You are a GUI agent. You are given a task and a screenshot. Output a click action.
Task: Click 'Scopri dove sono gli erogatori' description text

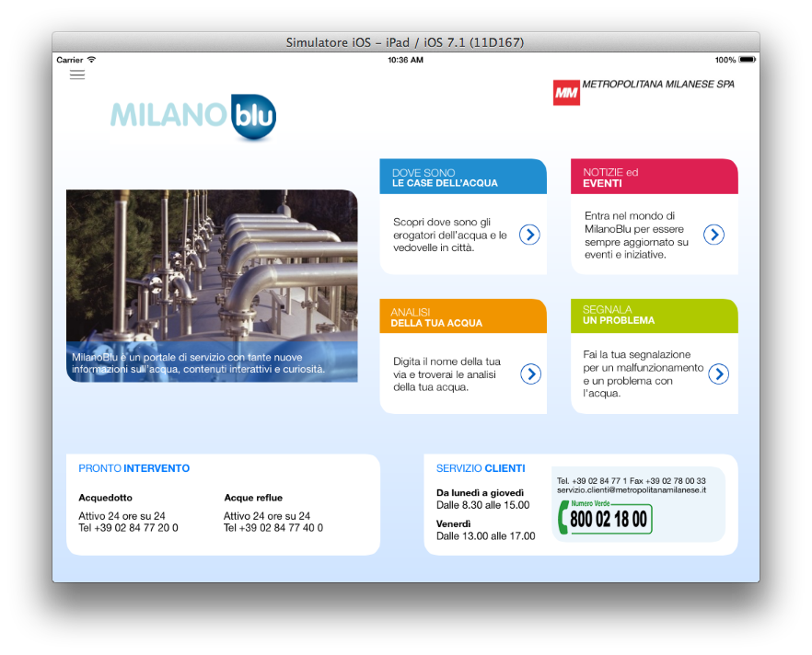(x=450, y=235)
